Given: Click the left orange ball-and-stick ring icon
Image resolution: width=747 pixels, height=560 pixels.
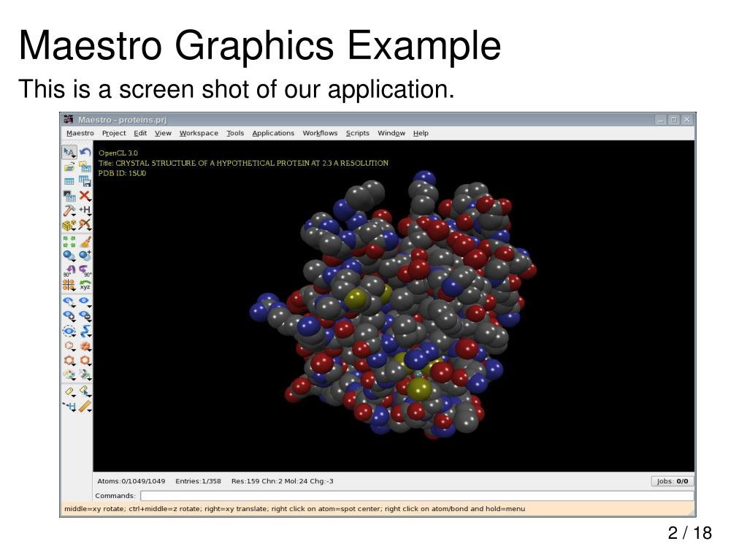Looking at the screenshot, I should (x=69, y=361).
